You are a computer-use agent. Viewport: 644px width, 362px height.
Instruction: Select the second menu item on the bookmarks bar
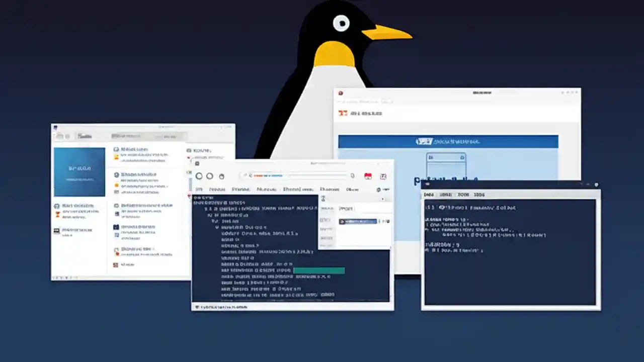(x=217, y=190)
